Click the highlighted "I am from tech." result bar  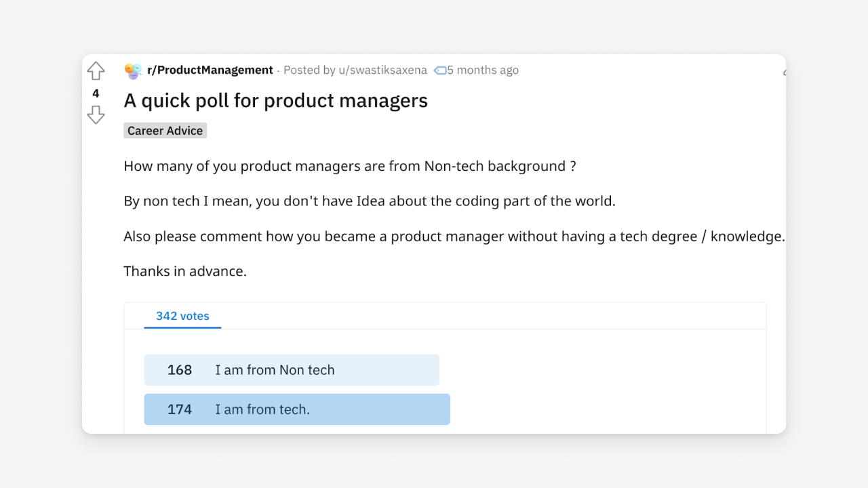point(296,409)
